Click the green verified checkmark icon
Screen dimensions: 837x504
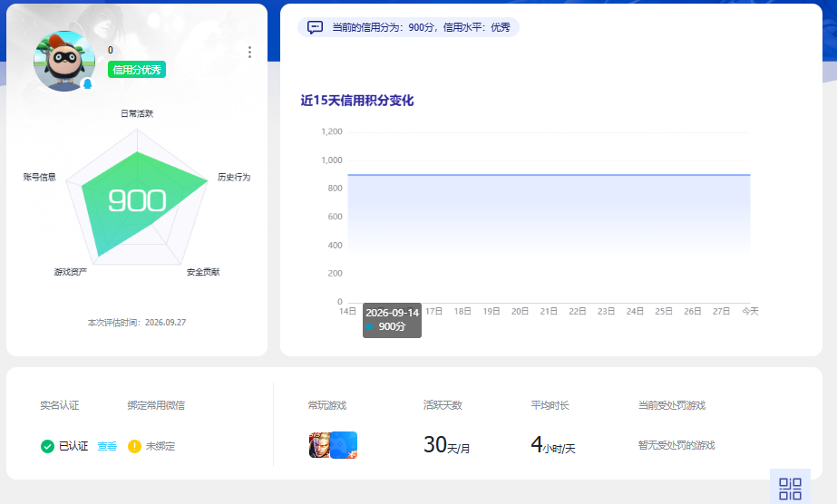click(x=47, y=446)
